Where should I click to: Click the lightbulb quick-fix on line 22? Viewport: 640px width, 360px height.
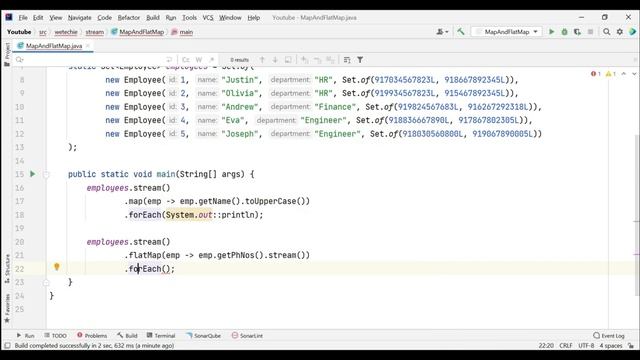click(x=57, y=267)
